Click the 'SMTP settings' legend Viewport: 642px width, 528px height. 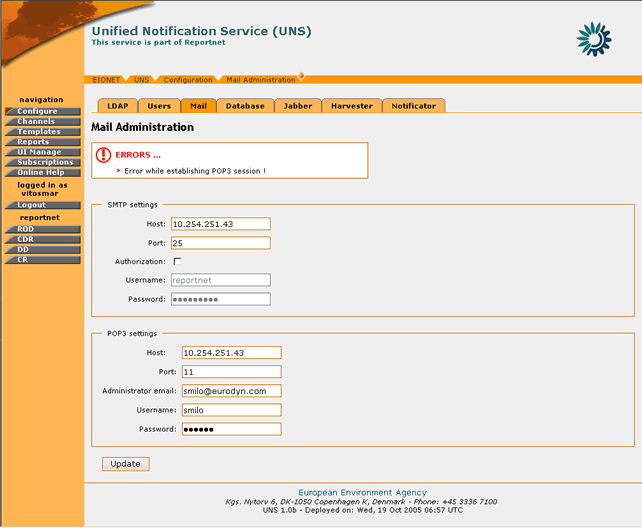[132, 205]
